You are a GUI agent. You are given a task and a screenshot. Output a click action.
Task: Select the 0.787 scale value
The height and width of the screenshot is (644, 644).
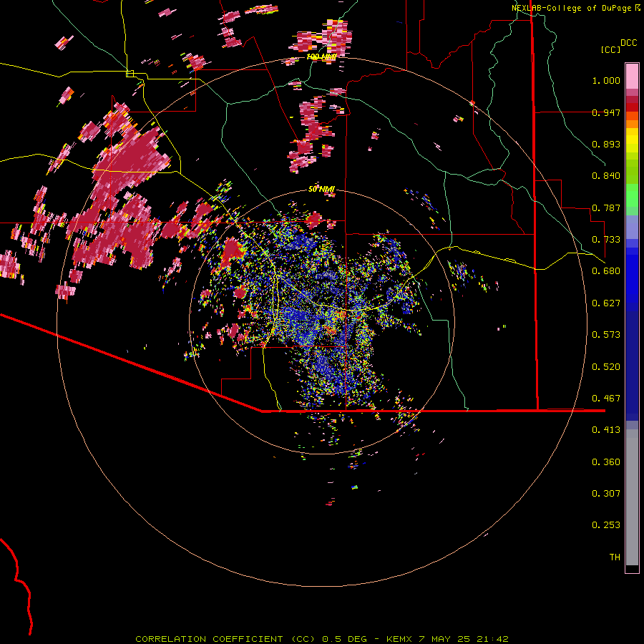click(606, 208)
